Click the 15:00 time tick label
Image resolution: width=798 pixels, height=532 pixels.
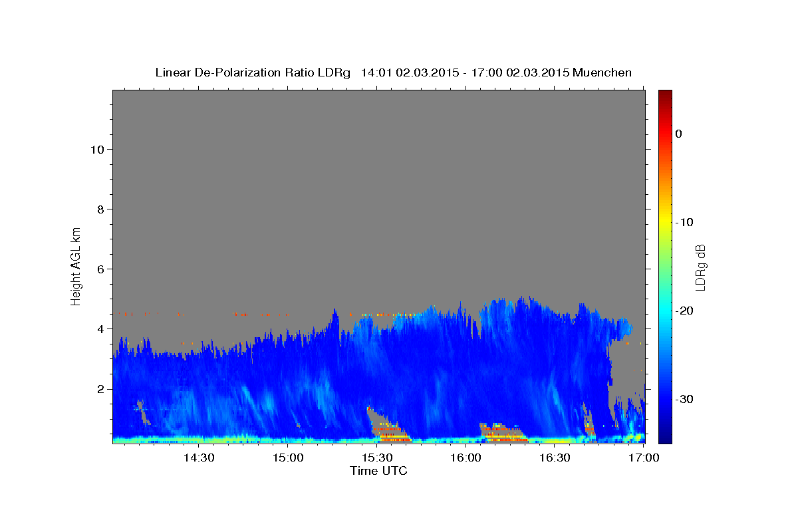tap(288, 458)
